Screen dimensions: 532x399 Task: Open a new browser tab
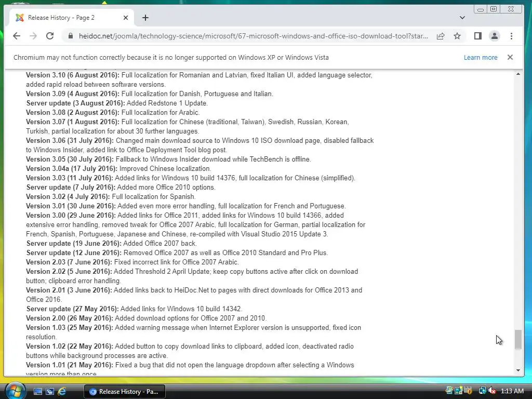point(145,18)
